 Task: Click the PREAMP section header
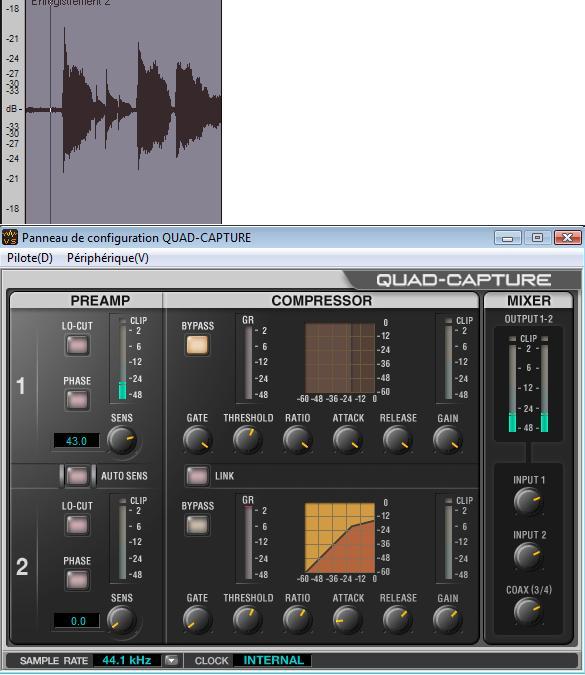point(100,300)
